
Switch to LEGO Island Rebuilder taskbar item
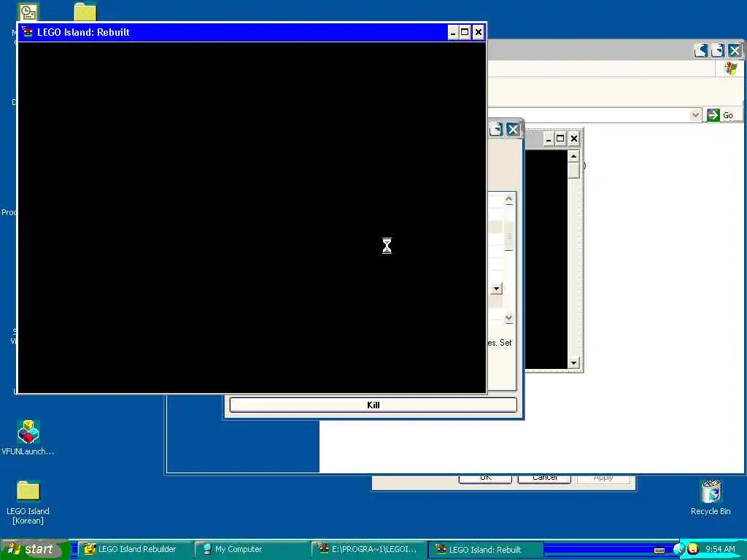(134, 550)
